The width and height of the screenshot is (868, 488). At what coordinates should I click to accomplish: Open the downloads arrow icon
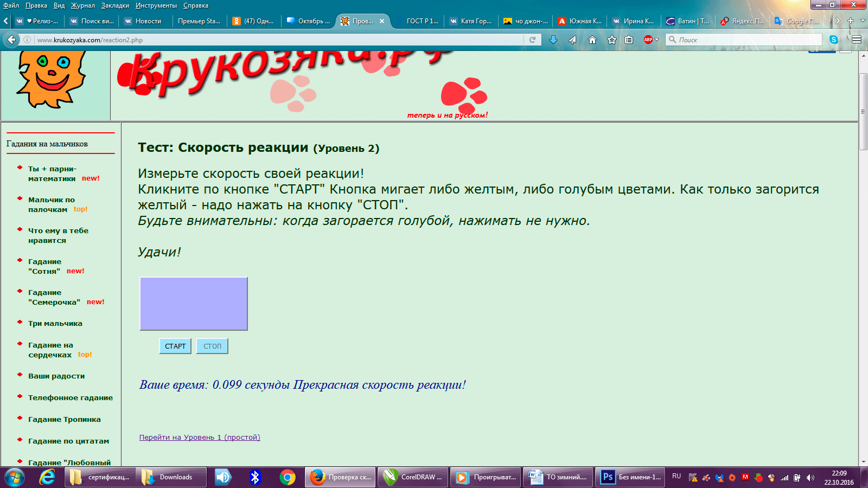[x=553, y=40]
